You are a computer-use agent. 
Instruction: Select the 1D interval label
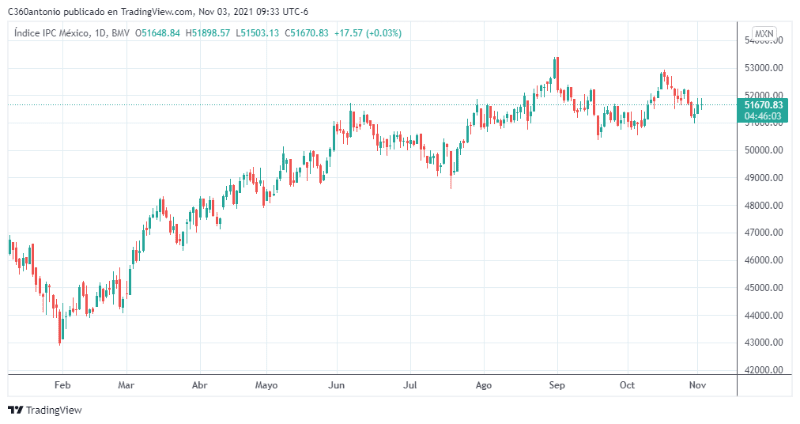pos(99,33)
